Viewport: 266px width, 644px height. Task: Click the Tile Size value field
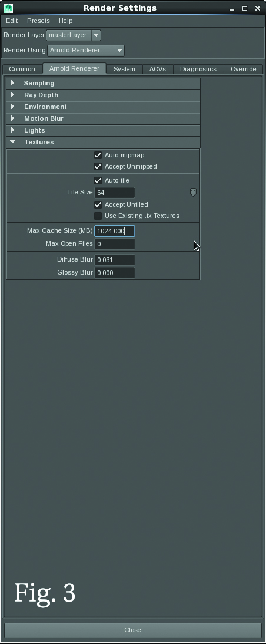(115, 192)
